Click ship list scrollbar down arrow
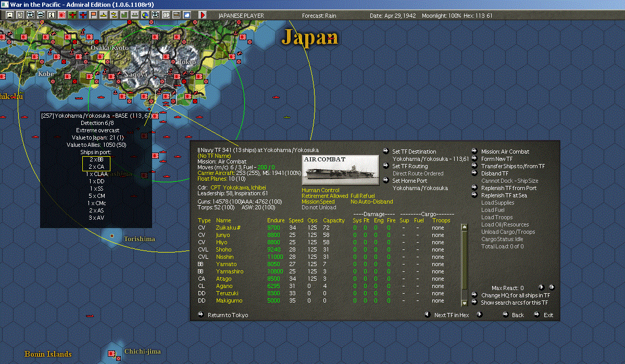625x364 pixels. coord(465,303)
